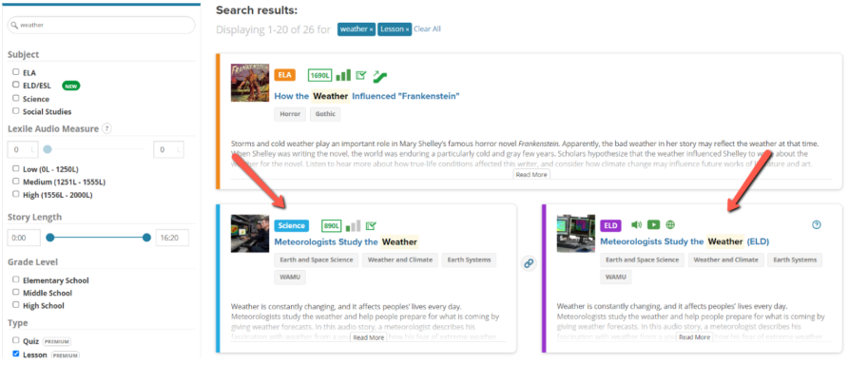This screenshot has height=365, width=868.
Task: Click the Gothic tag
Action: pyautogui.click(x=325, y=114)
